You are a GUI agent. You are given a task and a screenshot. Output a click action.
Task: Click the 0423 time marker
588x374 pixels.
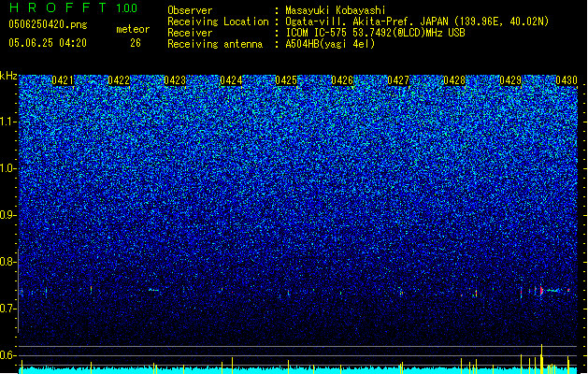[175, 80]
